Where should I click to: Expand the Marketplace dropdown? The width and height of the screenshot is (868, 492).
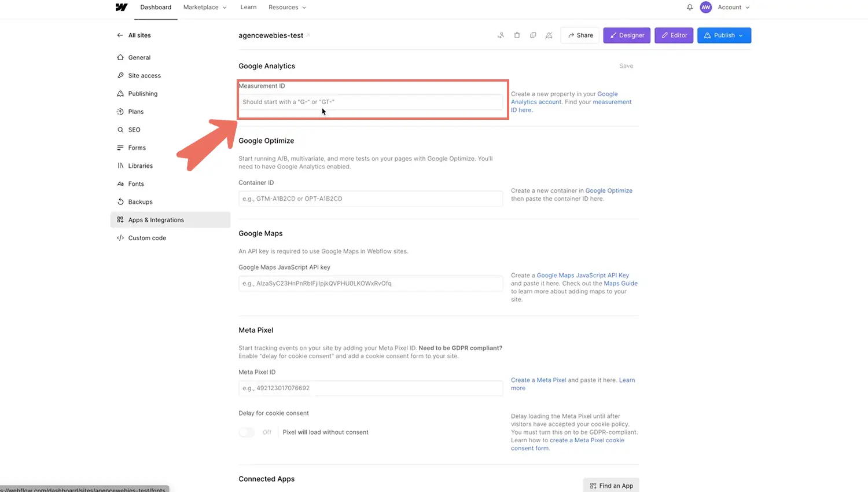[x=205, y=8]
